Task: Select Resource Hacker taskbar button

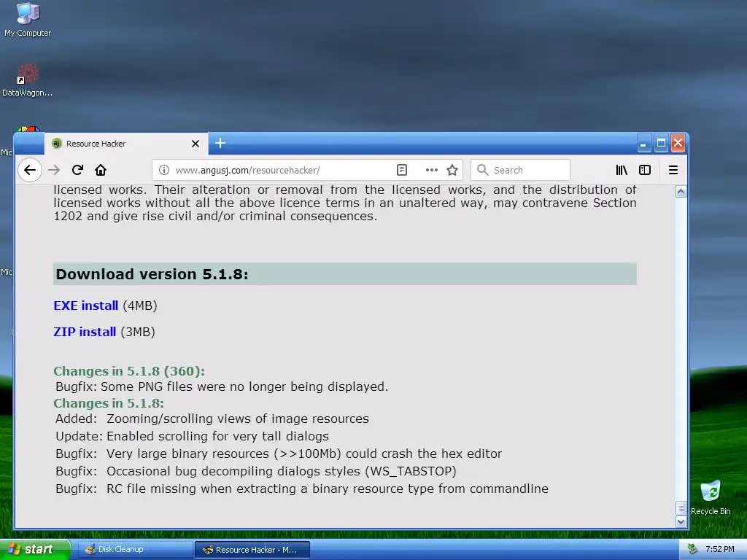Action: [x=252, y=550]
